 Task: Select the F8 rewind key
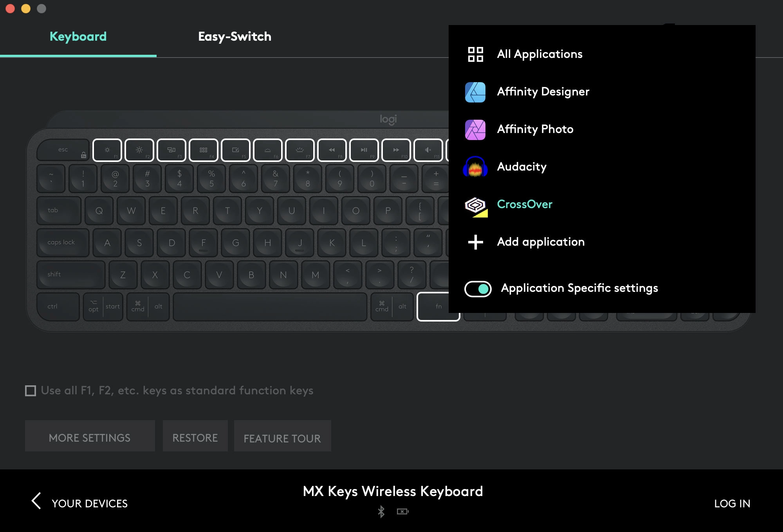(332, 150)
